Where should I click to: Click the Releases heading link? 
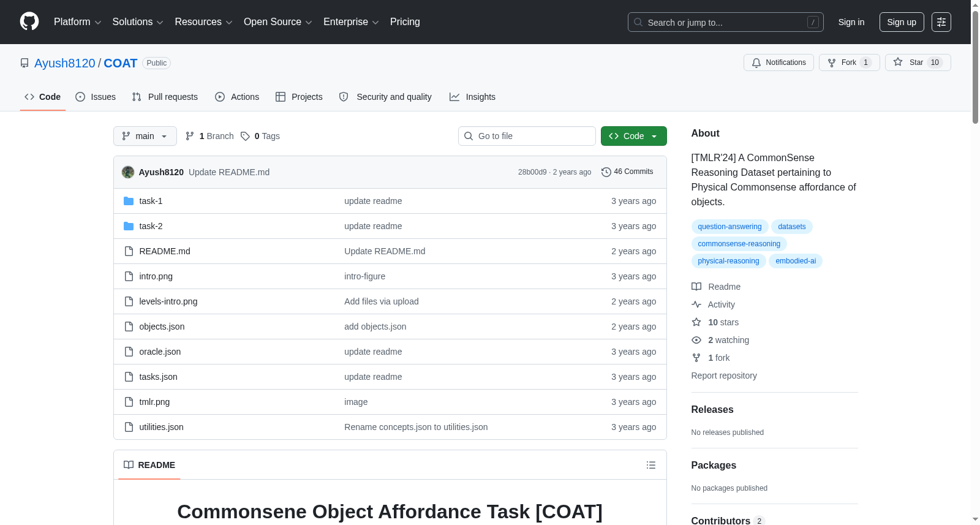click(x=712, y=409)
